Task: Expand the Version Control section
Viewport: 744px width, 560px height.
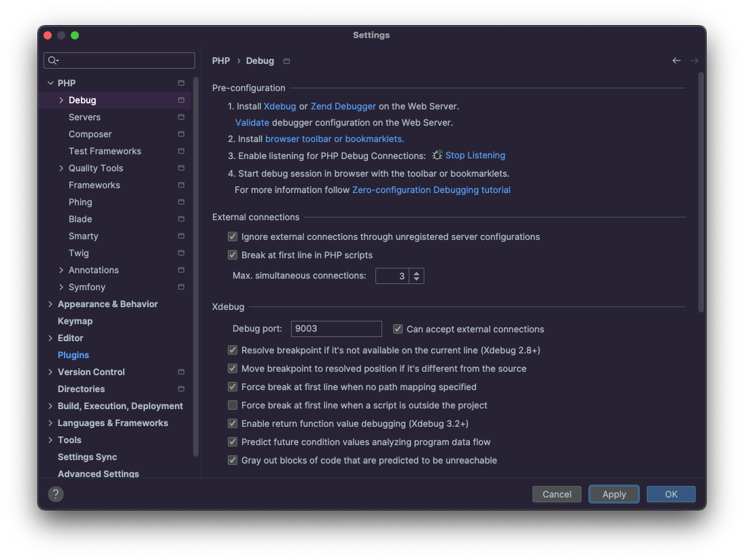Action: tap(50, 372)
